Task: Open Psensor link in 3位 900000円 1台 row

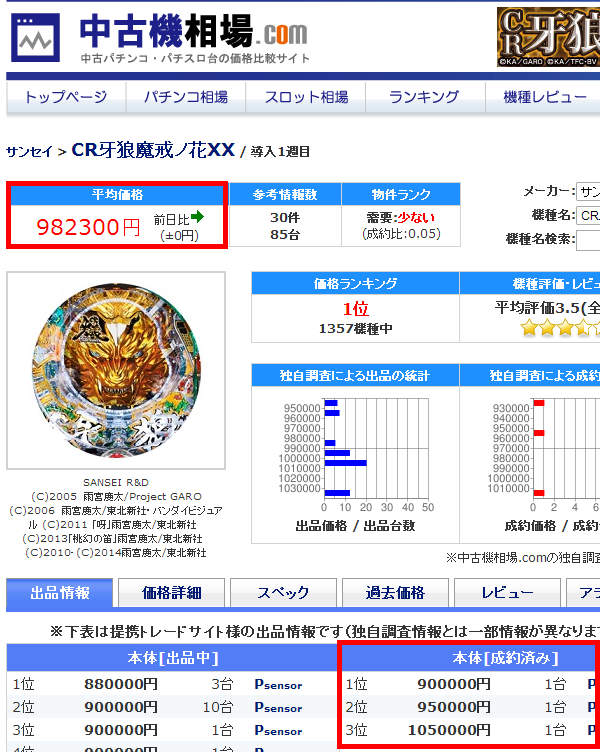Action: [x=278, y=730]
